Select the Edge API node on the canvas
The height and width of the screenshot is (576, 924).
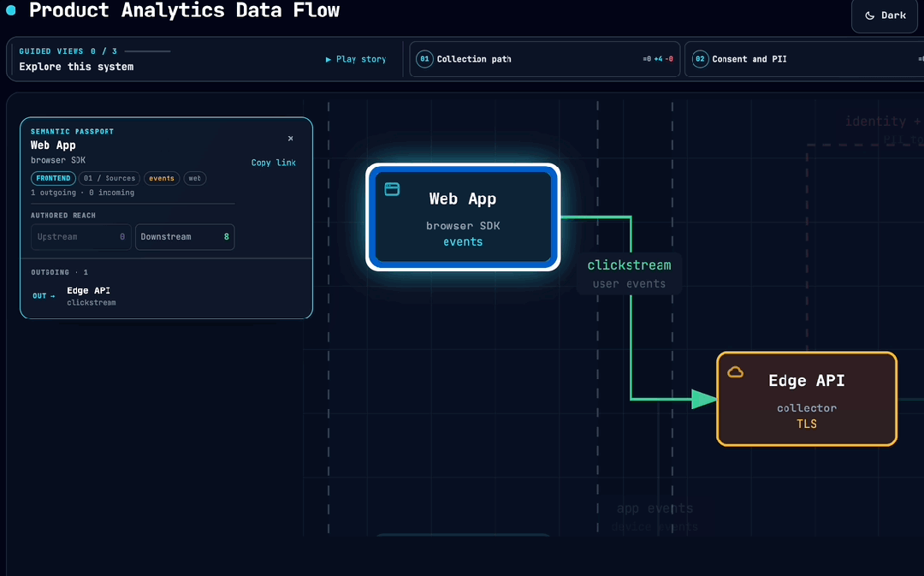coord(807,399)
